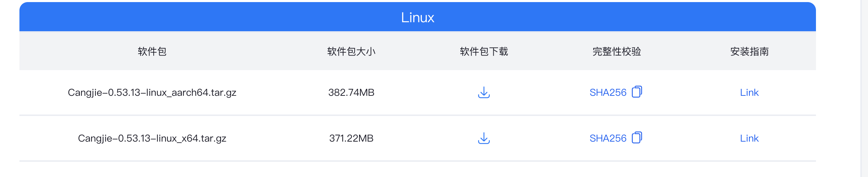Screen dimensions: 868x177
Task: Select the Cangjie-0.53.13-linux_aarch64.tar.gz filename
Action: [152, 92]
